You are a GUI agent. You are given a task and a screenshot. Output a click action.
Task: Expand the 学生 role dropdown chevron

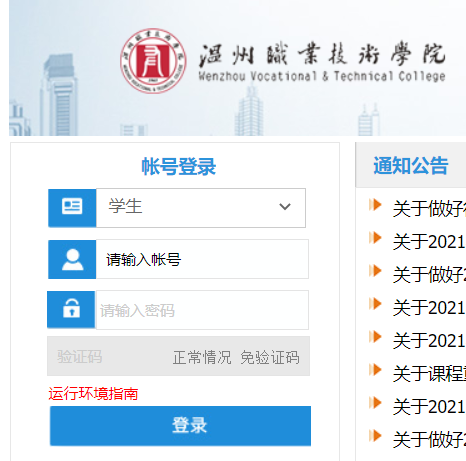(x=285, y=207)
